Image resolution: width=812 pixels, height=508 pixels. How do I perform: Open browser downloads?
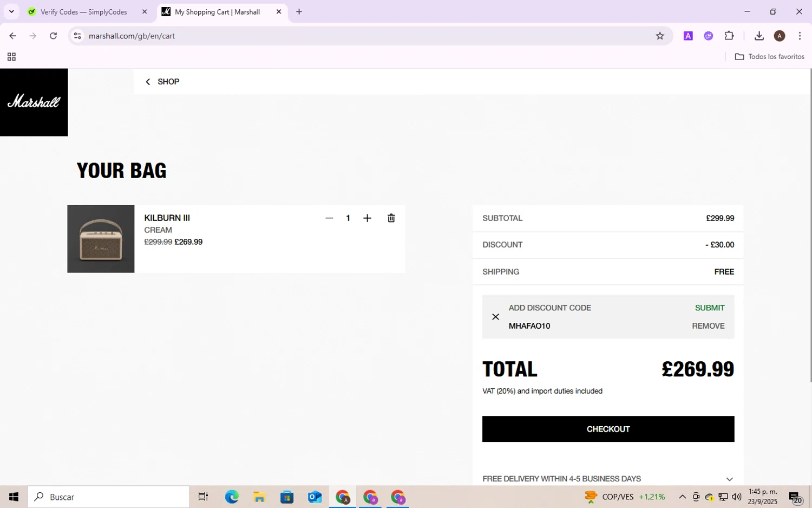click(x=759, y=36)
